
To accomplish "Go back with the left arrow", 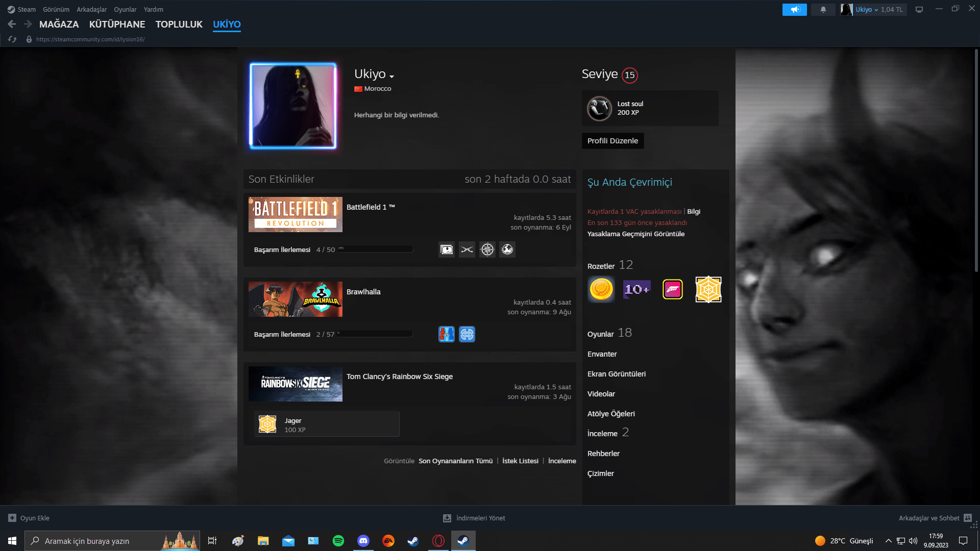I will tap(12, 24).
